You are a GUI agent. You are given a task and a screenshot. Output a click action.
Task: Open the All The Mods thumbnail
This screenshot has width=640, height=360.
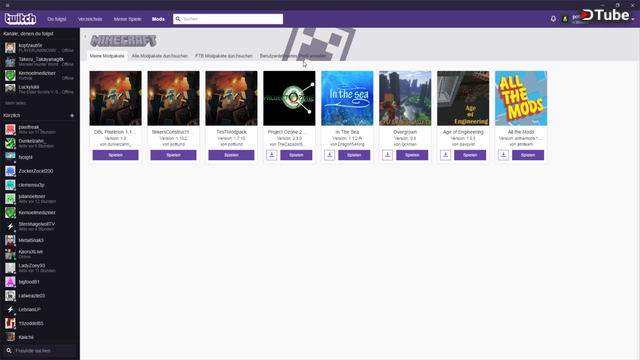521,98
